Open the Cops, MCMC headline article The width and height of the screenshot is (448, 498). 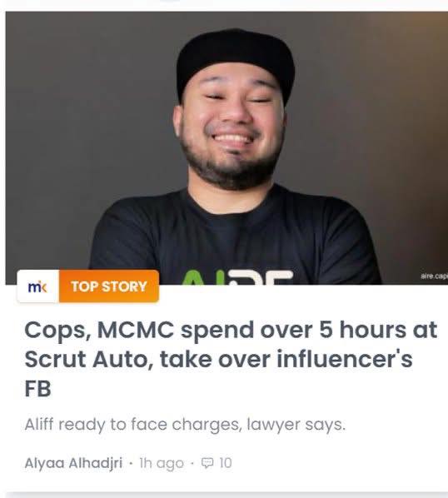click(231, 359)
